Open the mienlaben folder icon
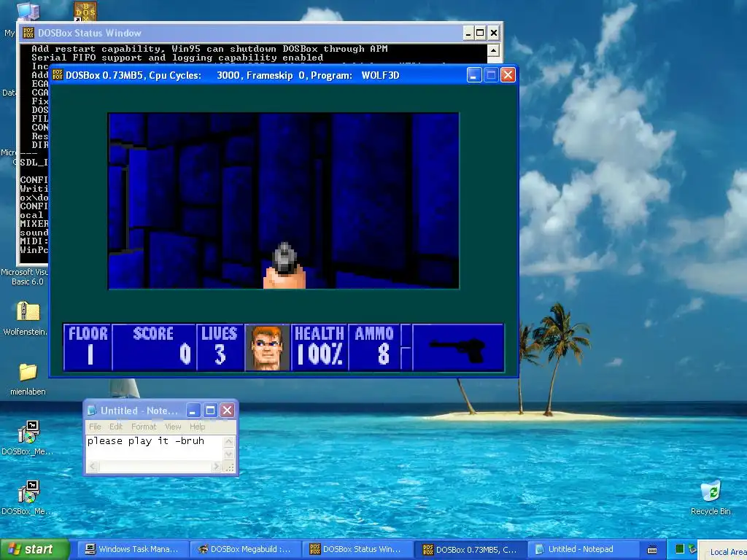 tap(28, 372)
